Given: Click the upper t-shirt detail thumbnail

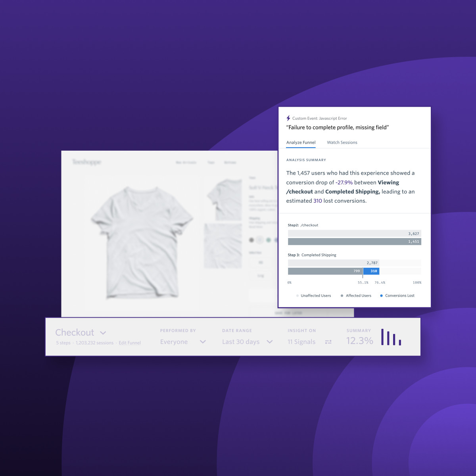Looking at the screenshot, I should tap(224, 200).
